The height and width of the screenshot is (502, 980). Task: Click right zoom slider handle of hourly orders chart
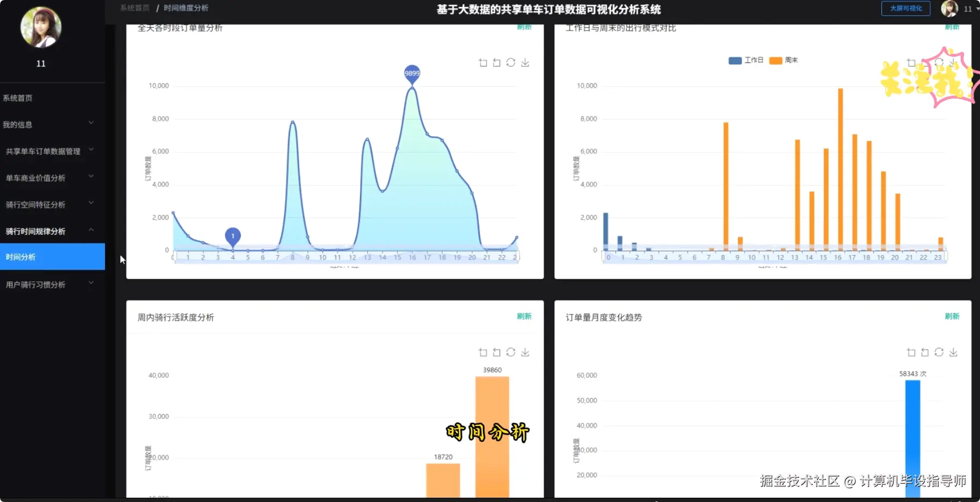pyautogui.click(x=518, y=257)
